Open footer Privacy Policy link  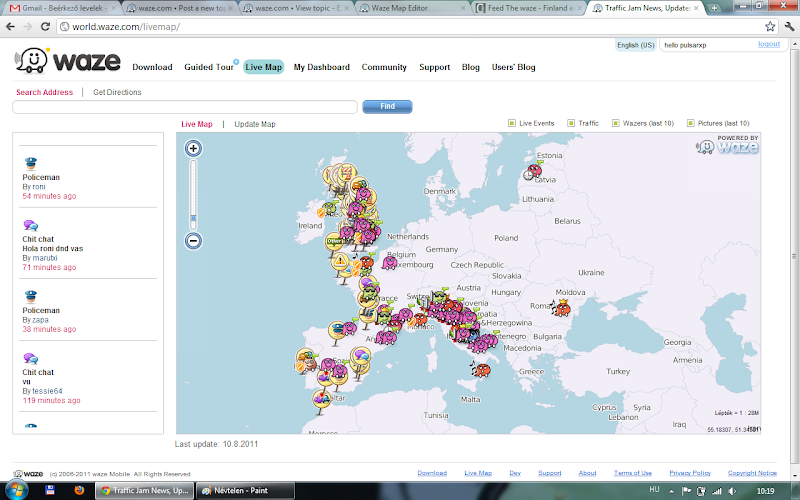click(690, 473)
